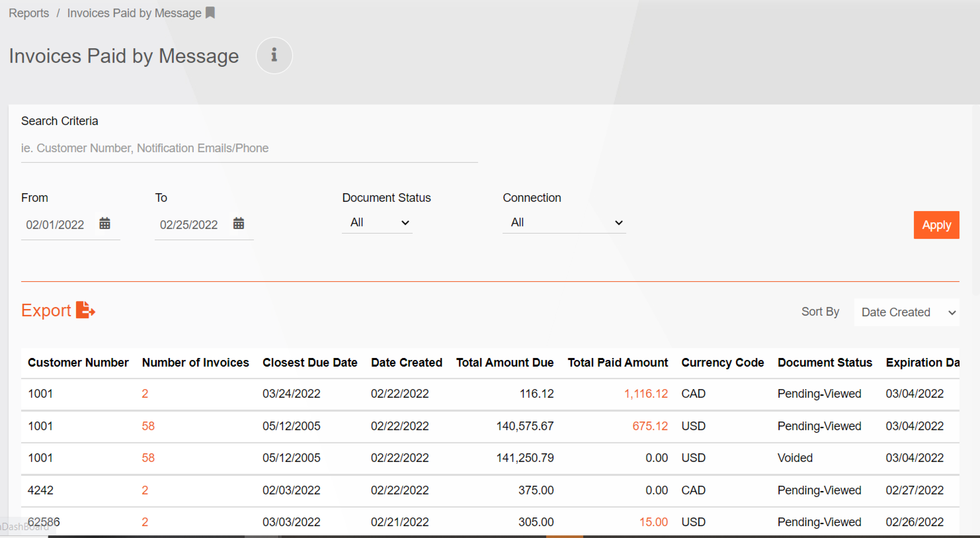Select customer number 62586 cell
The image size is (980, 538).
[x=44, y=522]
